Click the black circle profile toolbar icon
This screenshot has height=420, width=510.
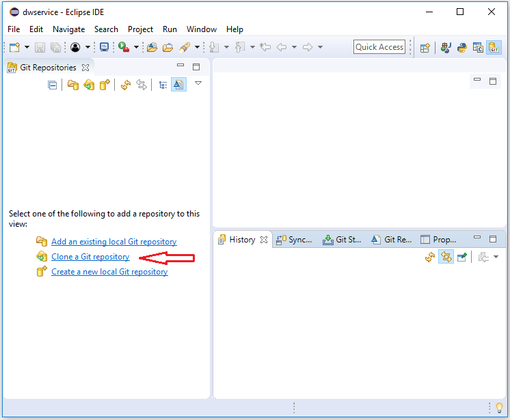(75, 47)
